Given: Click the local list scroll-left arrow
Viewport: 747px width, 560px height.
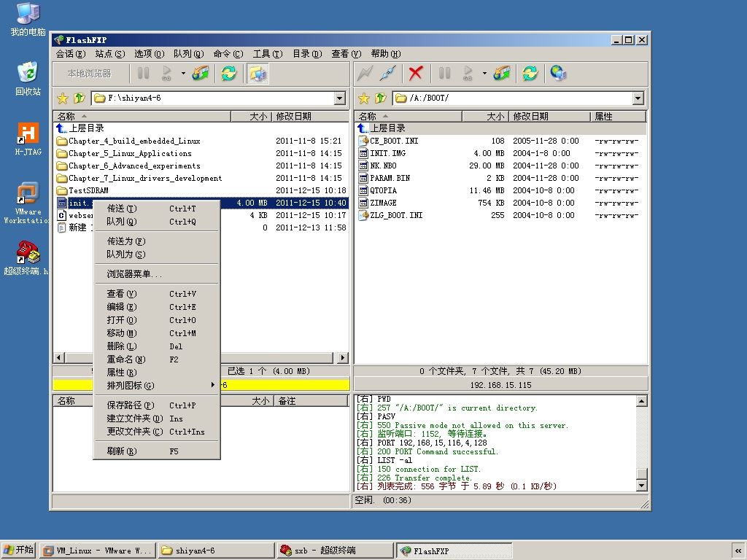Looking at the screenshot, I should tap(60, 357).
